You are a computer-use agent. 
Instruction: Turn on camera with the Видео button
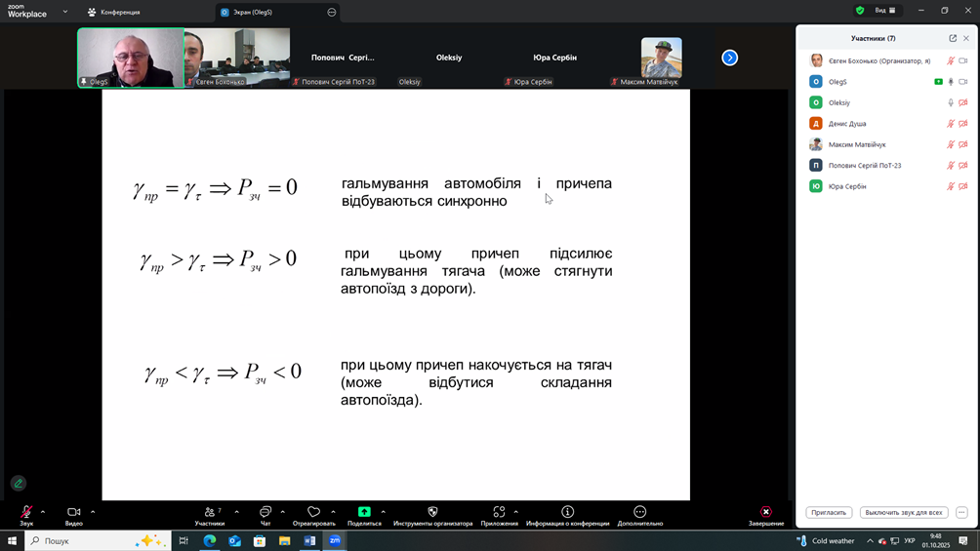coord(73,512)
